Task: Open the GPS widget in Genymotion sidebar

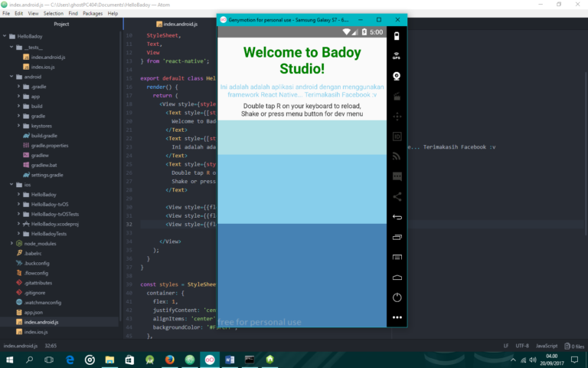Action: tap(397, 56)
